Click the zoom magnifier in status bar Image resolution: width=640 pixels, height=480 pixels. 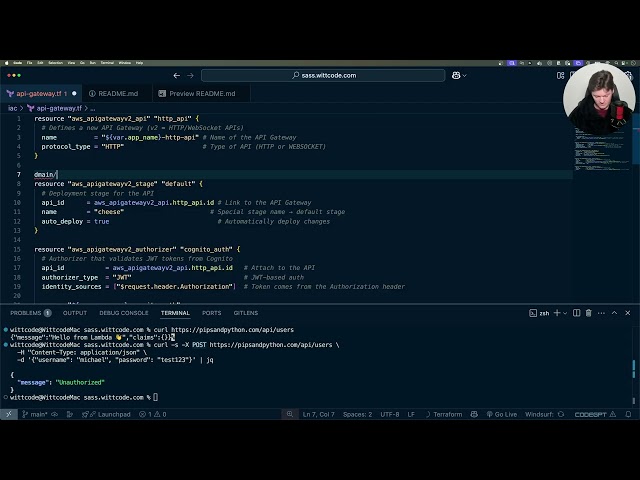[x=289, y=414]
